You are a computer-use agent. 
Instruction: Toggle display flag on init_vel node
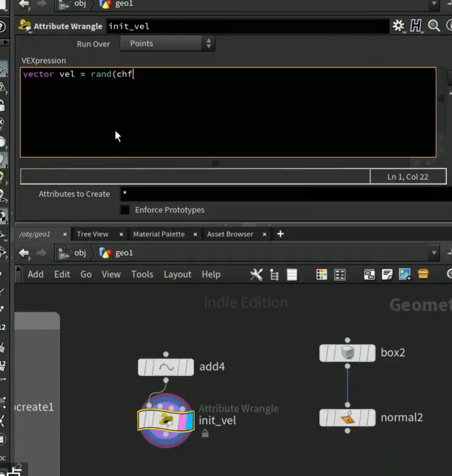point(190,421)
